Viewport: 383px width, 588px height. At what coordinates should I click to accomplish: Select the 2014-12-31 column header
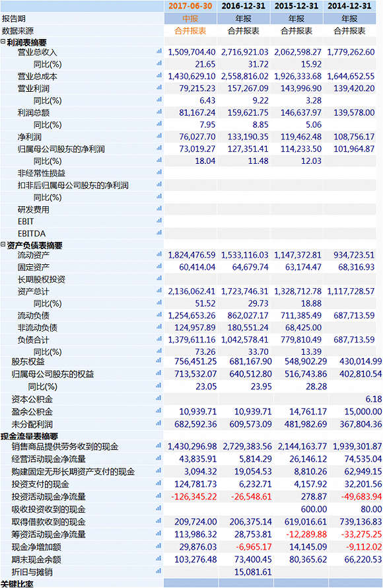click(349, 6)
